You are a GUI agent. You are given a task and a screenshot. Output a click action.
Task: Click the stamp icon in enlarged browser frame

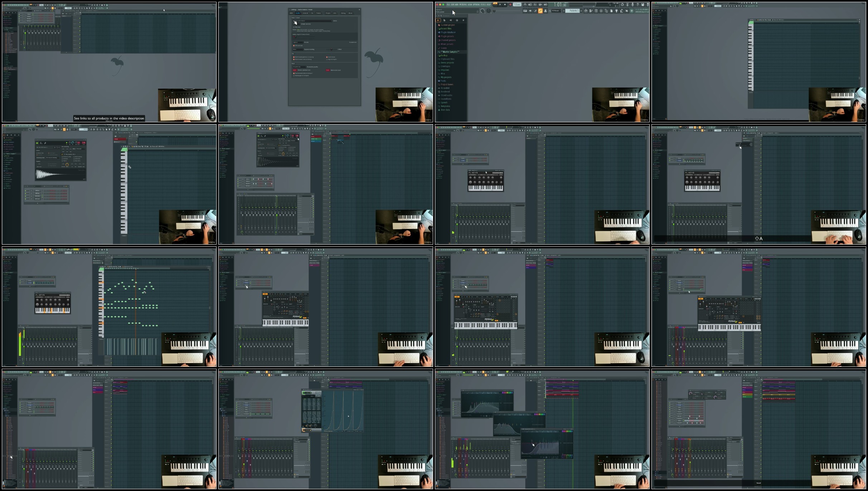545,11
